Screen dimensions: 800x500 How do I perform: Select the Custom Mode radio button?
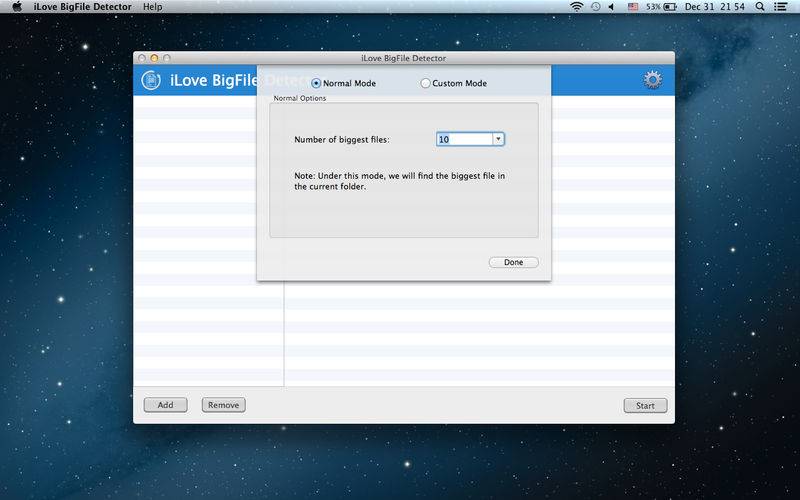[x=425, y=83]
